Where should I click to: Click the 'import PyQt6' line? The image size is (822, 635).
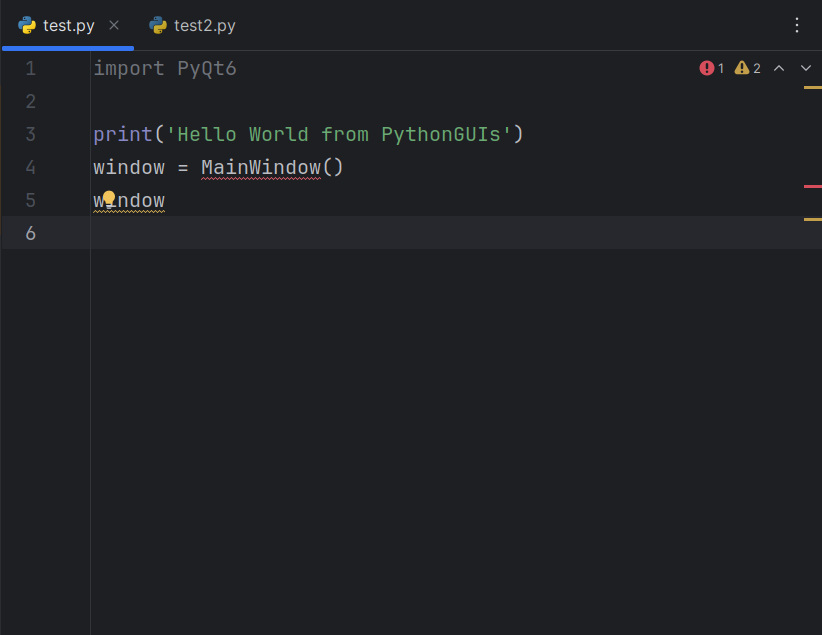tap(165, 69)
